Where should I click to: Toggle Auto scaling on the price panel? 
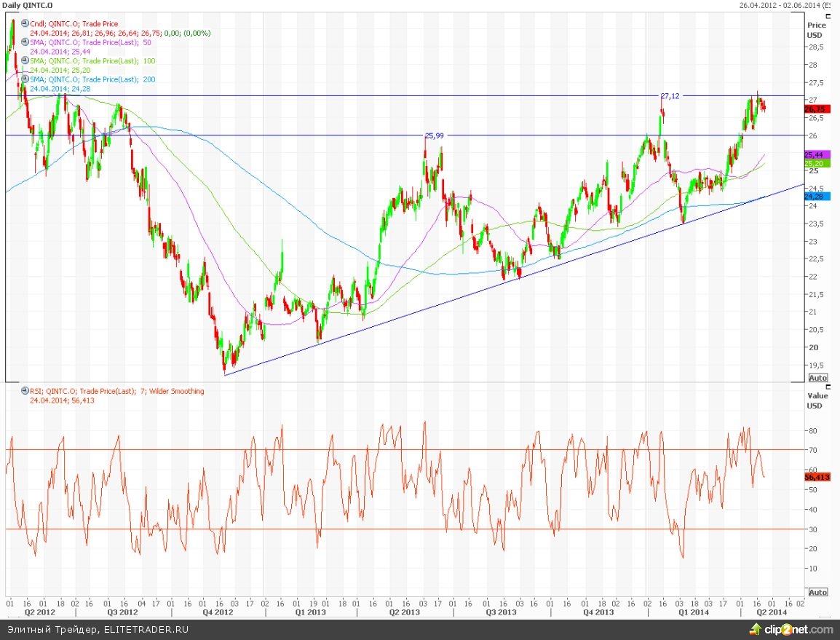tap(817, 378)
